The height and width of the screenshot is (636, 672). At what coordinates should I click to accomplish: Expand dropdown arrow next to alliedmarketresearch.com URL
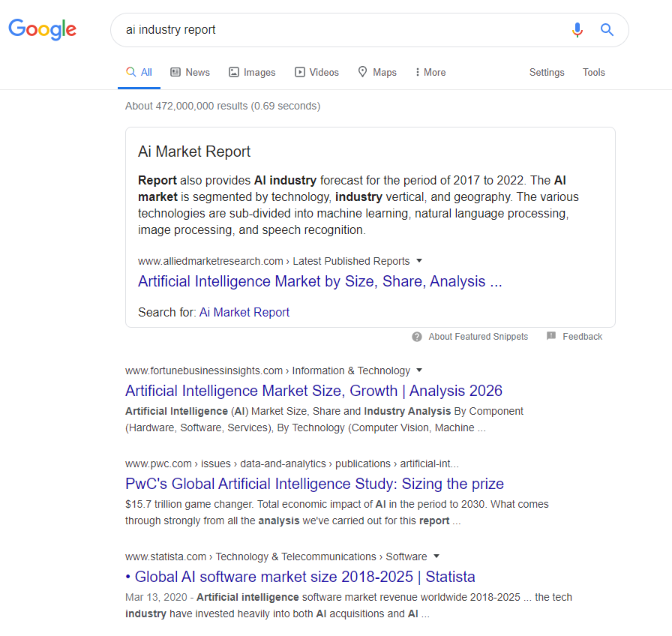(419, 260)
